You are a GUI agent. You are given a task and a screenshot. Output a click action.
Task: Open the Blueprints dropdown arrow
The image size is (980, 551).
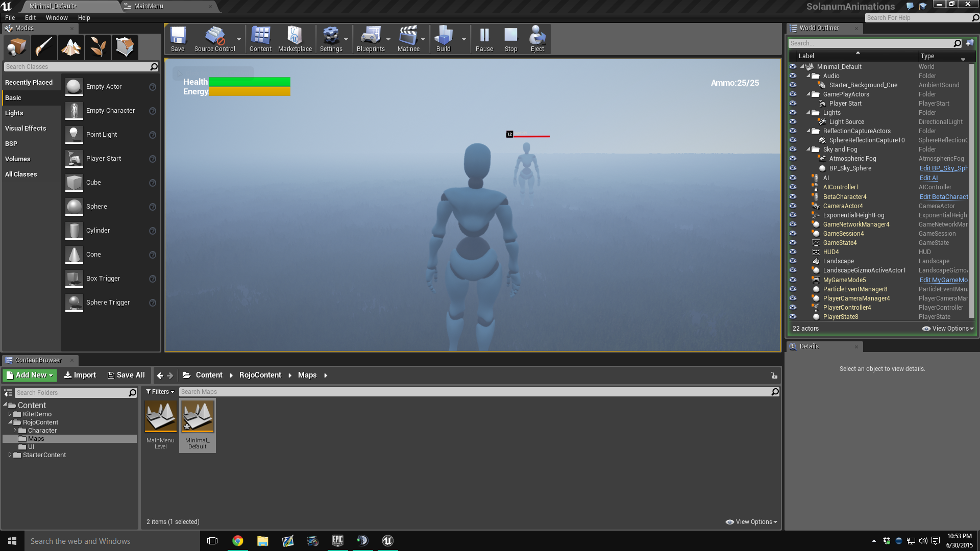click(x=388, y=39)
